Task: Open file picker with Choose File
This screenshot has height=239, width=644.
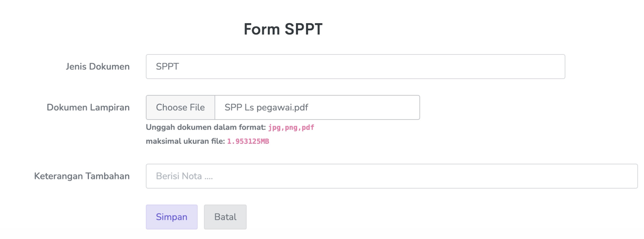Action: coord(180,107)
